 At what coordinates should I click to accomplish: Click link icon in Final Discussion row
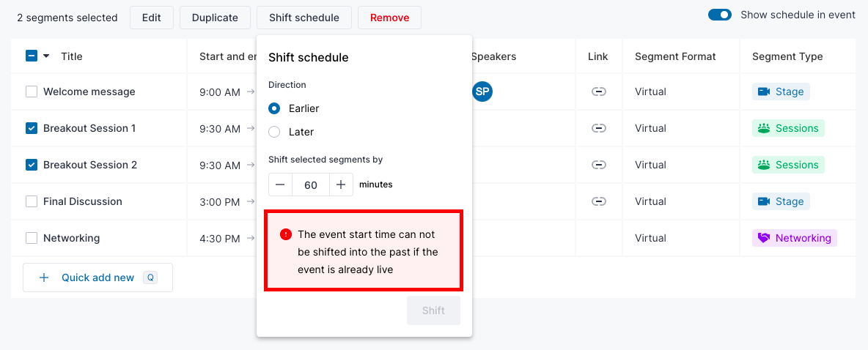[x=598, y=201]
